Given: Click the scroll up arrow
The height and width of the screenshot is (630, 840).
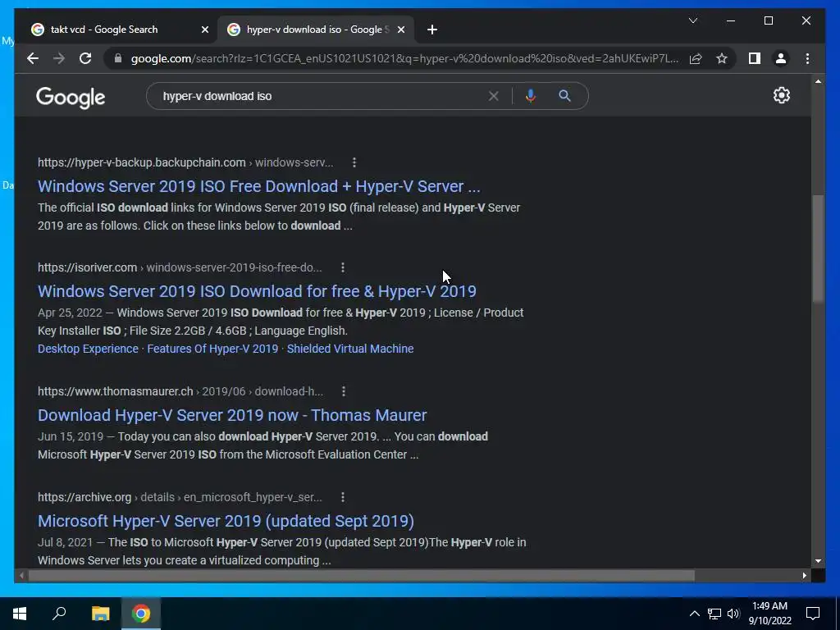Looking at the screenshot, I should pos(818,81).
